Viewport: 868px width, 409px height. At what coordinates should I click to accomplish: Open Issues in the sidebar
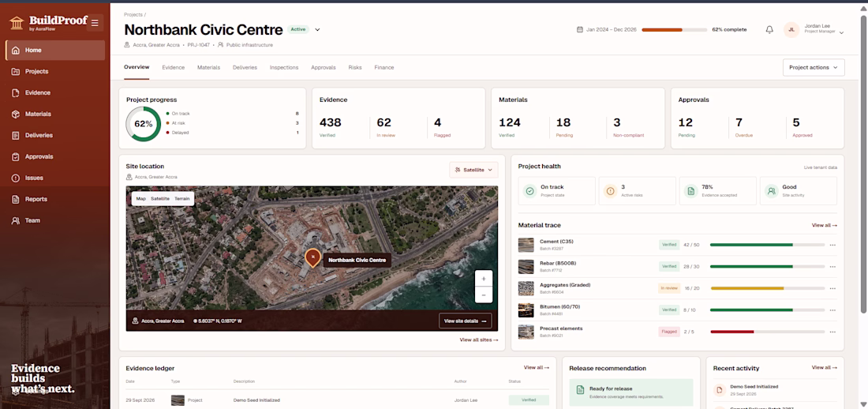click(x=54, y=178)
